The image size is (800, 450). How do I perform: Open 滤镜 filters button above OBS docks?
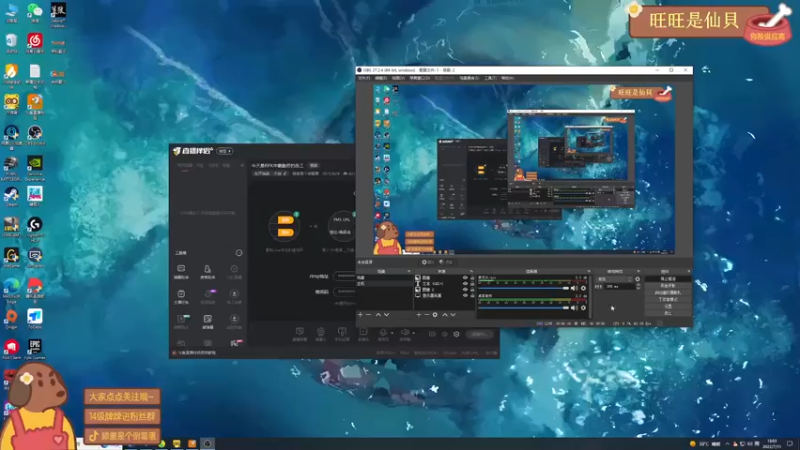[x=446, y=262]
